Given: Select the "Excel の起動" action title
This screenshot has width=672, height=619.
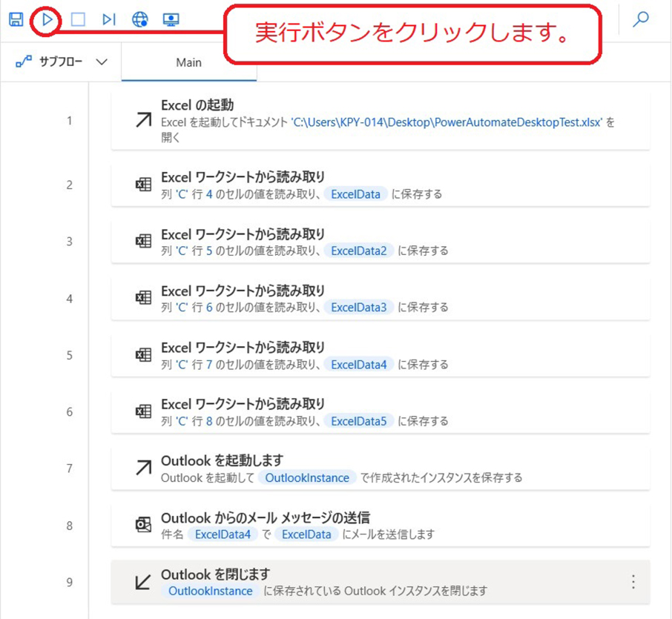Looking at the screenshot, I should (x=197, y=105).
